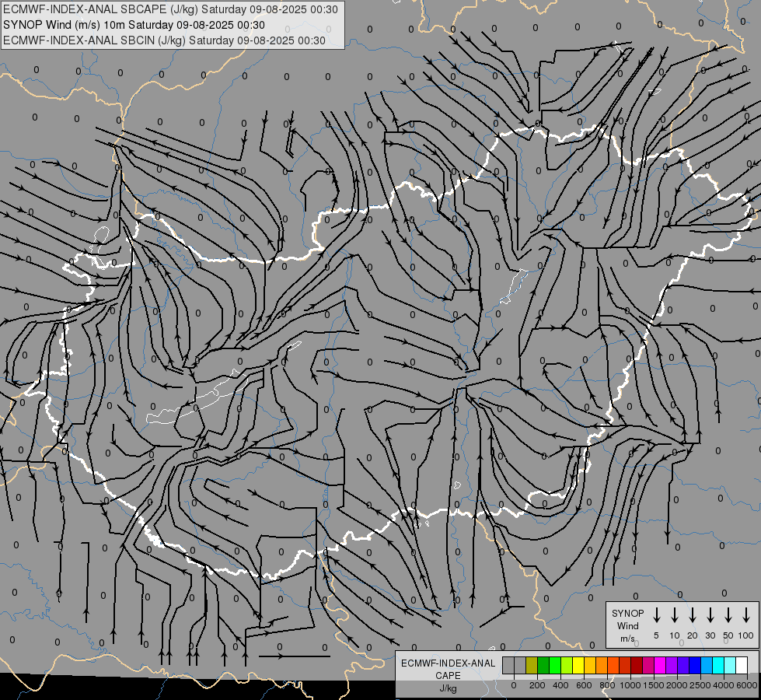Choose the deep blue CAPE legend swatch
The image size is (761, 700).
click(x=695, y=666)
